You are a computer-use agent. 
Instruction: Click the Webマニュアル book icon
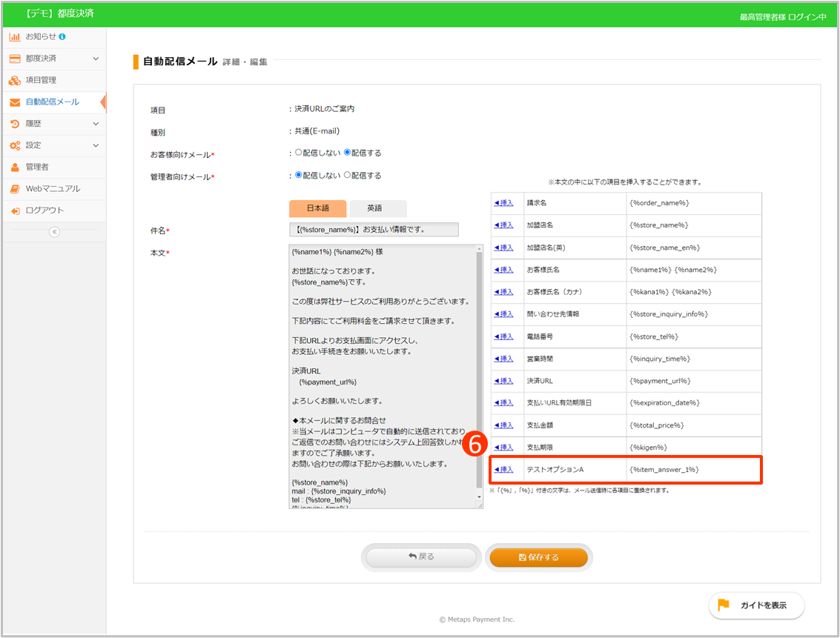(x=15, y=189)
